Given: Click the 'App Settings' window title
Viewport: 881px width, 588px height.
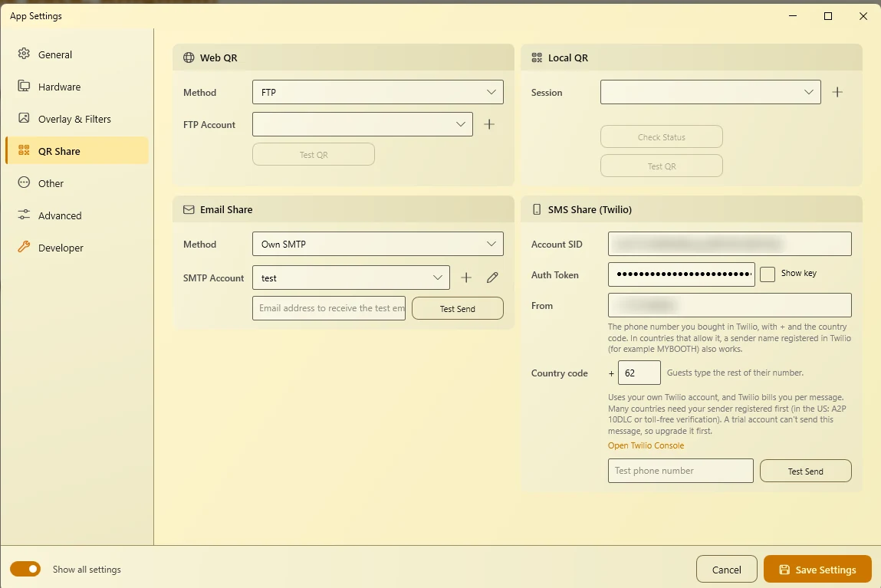Looking at the screenshot, I should (x=36, y=16).
